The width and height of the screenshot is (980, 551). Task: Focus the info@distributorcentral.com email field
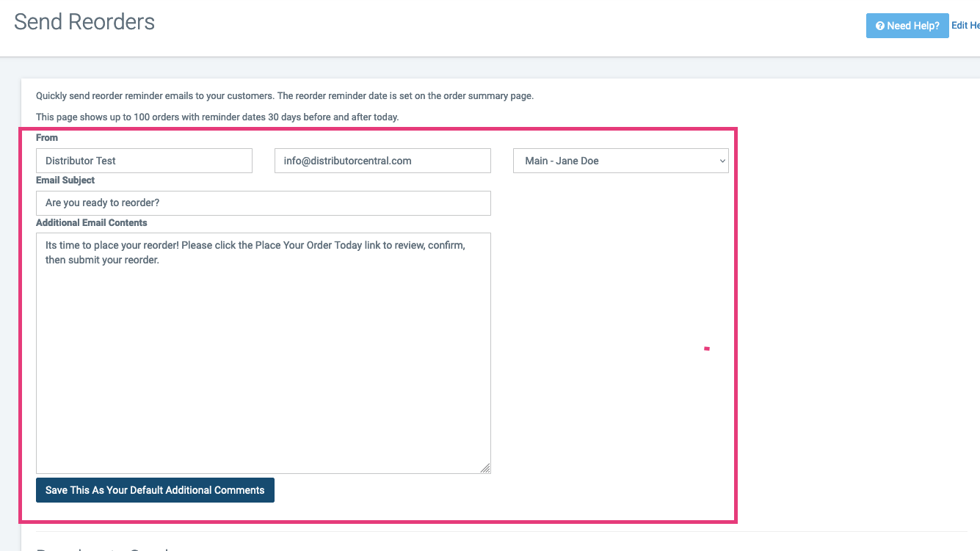[x=382, y=161]
